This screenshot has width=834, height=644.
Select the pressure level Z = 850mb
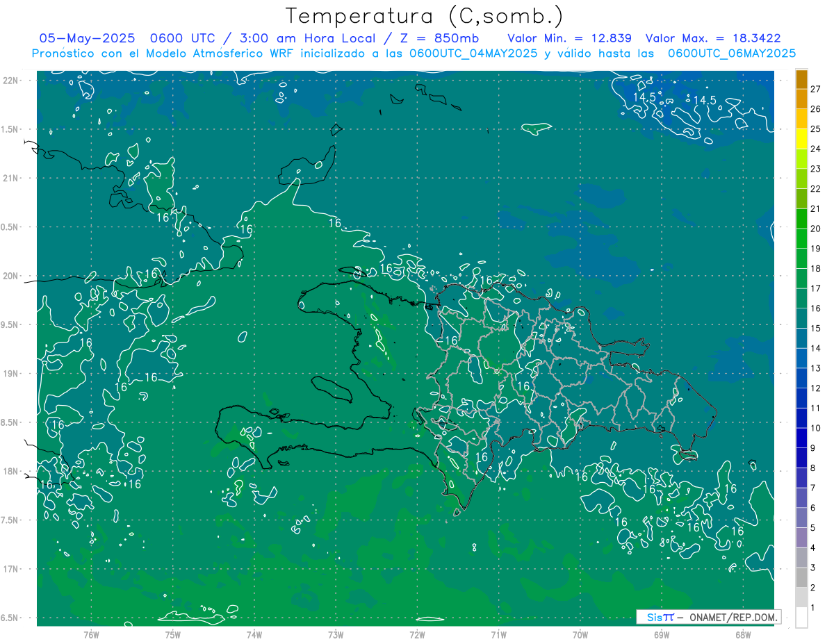[x=439, y=38]
